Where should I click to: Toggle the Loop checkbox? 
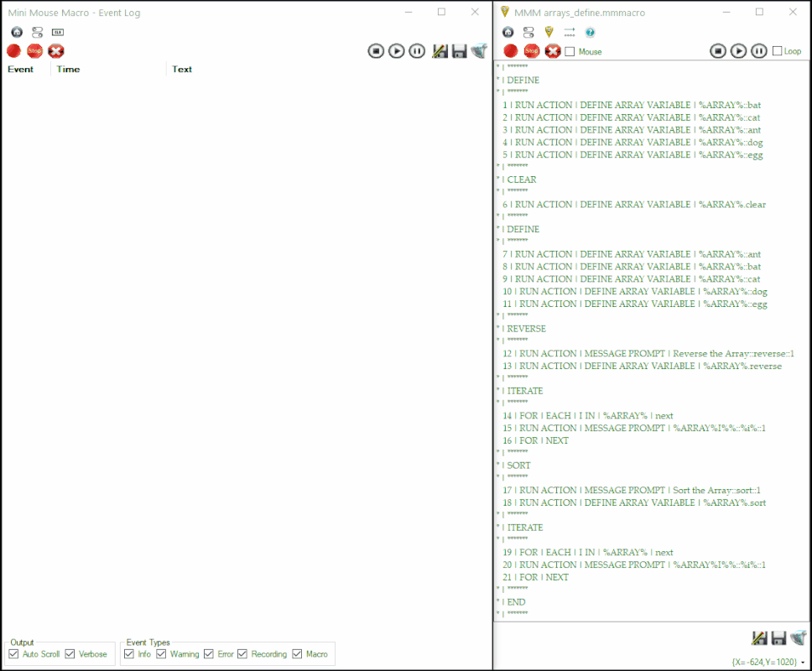point(777,51)
